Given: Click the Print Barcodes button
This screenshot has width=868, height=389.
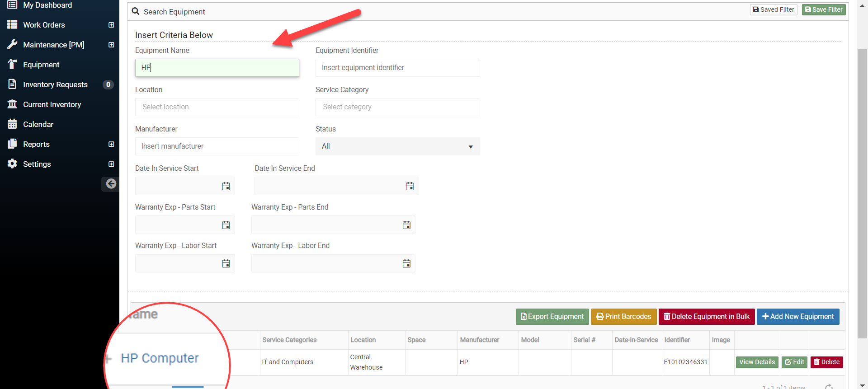Looking at the screenshot, I should [x=623, y=317].
